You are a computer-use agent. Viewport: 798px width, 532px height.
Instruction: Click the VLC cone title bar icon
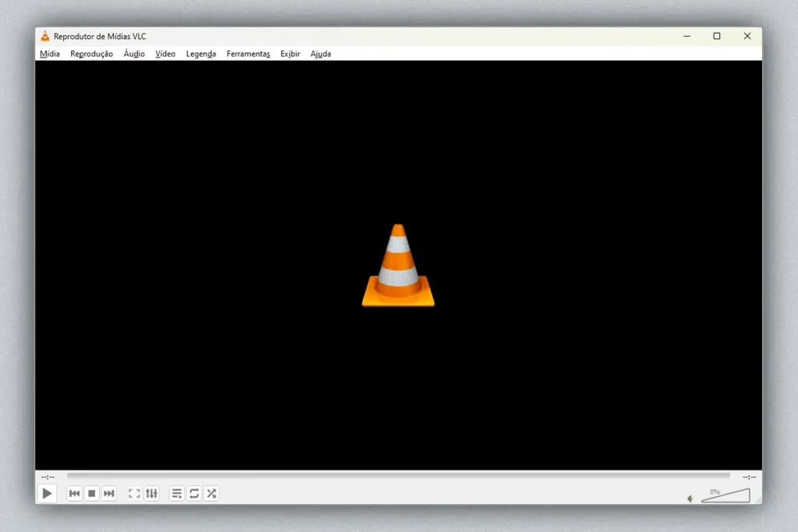click(45, 36)
